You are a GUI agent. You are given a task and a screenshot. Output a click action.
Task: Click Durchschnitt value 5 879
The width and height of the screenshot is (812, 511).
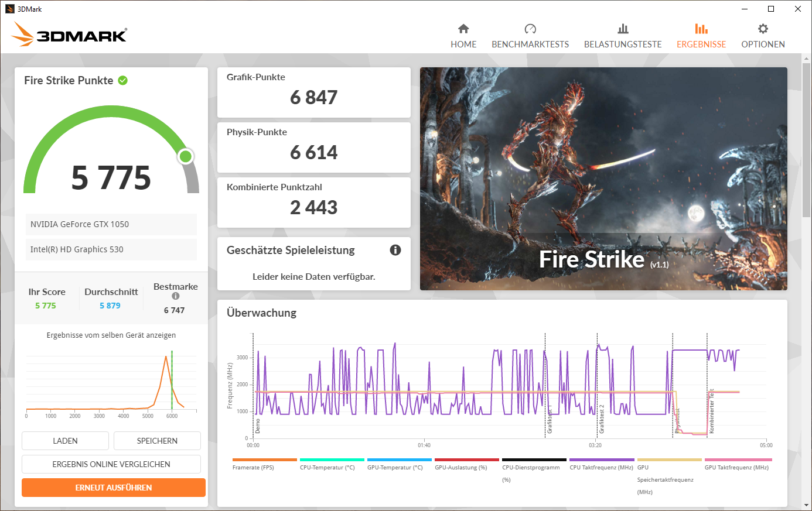point(110,306)
